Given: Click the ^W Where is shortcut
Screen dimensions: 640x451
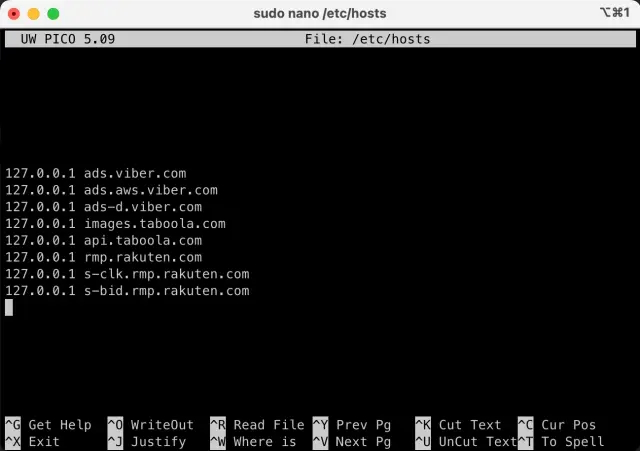Looking at the screenshot, I should pos(253,442).
